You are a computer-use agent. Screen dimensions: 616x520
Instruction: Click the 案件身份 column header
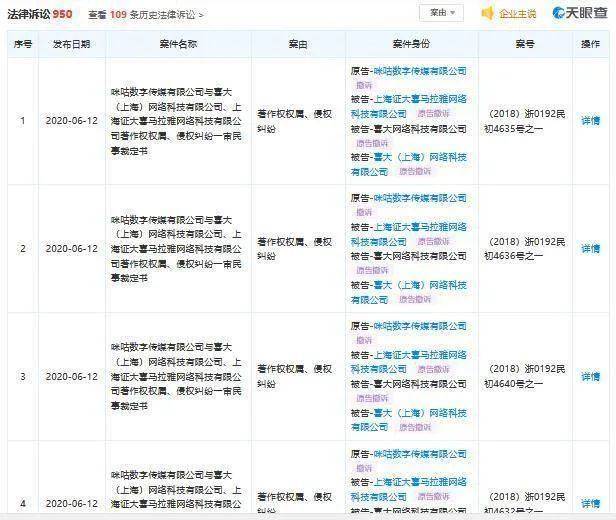coord(411,44)
